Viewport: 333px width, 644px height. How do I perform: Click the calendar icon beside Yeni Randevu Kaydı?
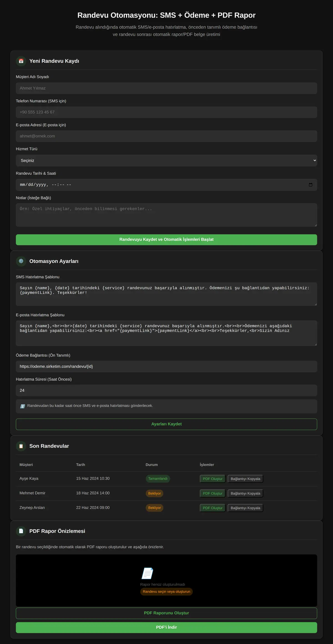pyautogui.click(x=21, y=61)
